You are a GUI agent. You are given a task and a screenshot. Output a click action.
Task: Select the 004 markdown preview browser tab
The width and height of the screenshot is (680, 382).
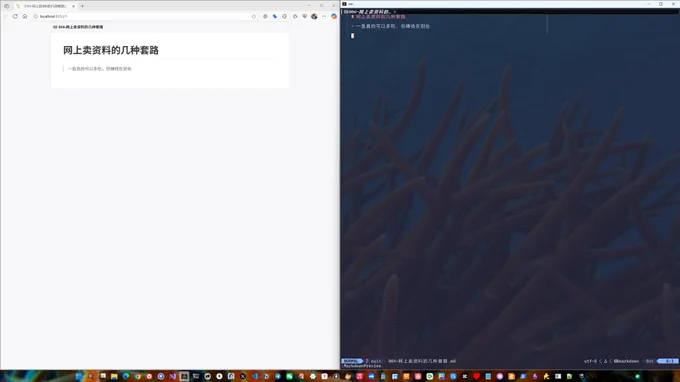45,6
